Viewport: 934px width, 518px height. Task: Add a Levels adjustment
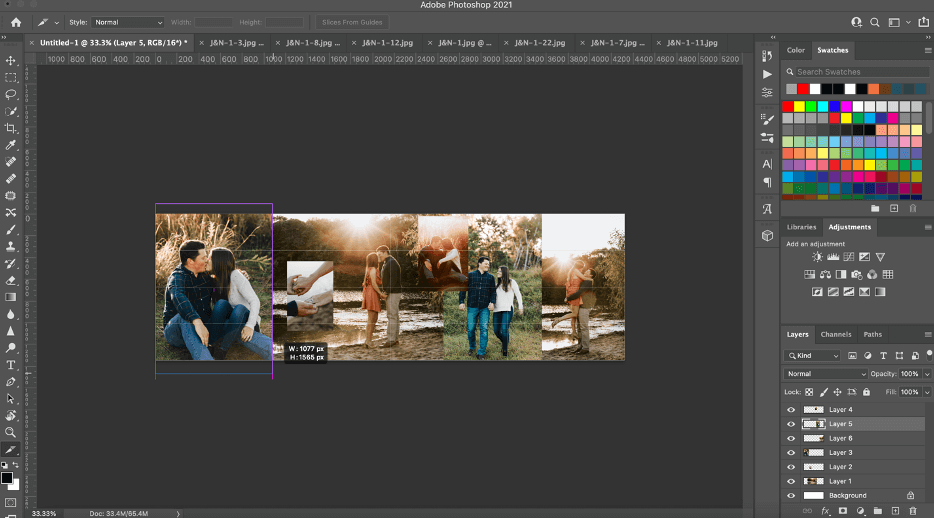[x=833, y=257]
